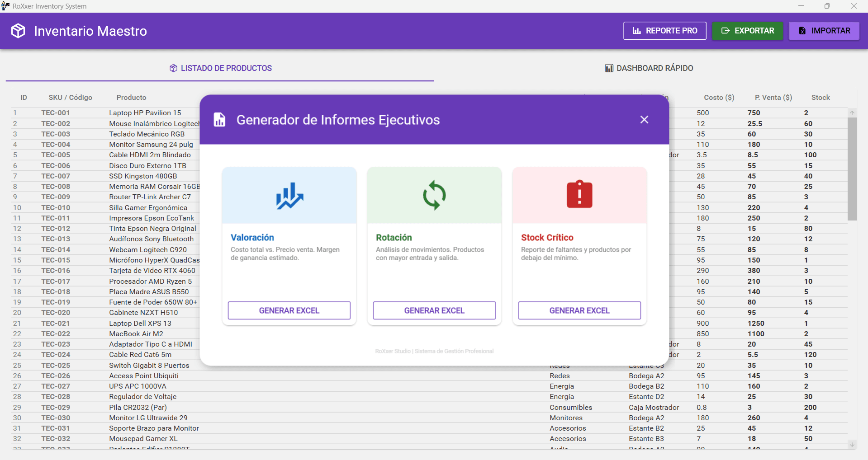868x460 pixels.
Task: Click the UPS APC 1000VA product
Action: pyautogui.click(x=138, y=386)
